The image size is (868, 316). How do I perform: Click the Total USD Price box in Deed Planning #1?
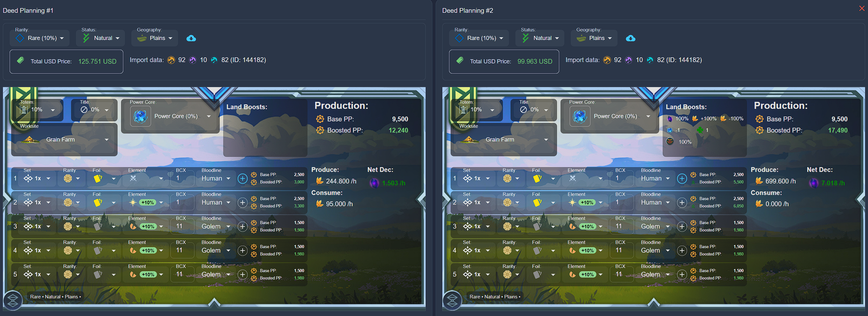[66, 61]
